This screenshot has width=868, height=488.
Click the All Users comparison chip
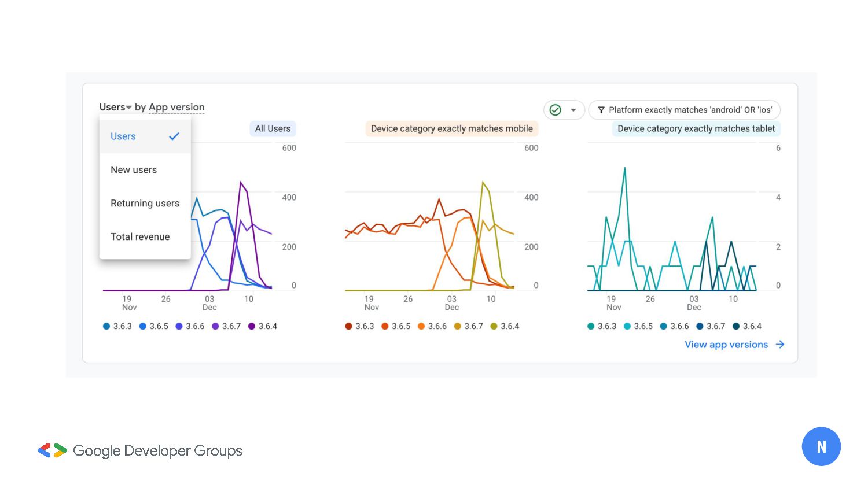pos(273,128)
